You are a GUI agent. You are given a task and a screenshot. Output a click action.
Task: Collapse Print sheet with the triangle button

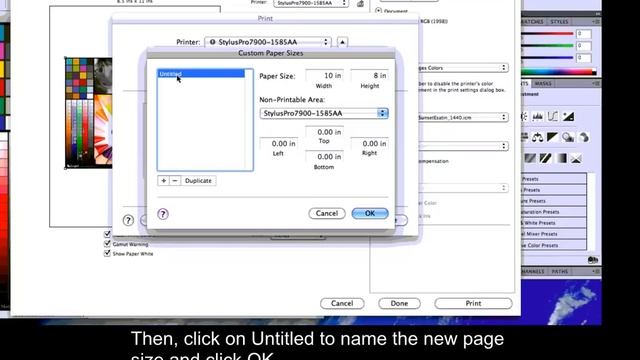pyautogui.click(x=342, y=42)
